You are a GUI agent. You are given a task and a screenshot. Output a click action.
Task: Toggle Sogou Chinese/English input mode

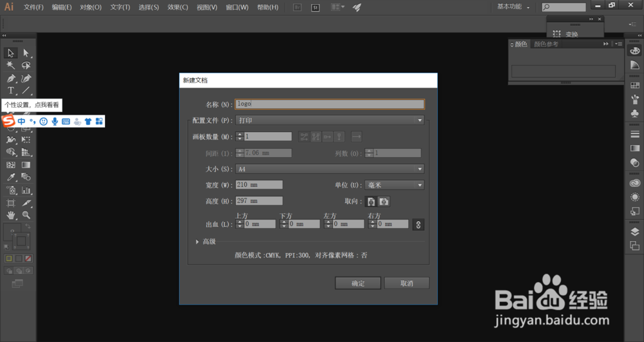tap(21, 121)
